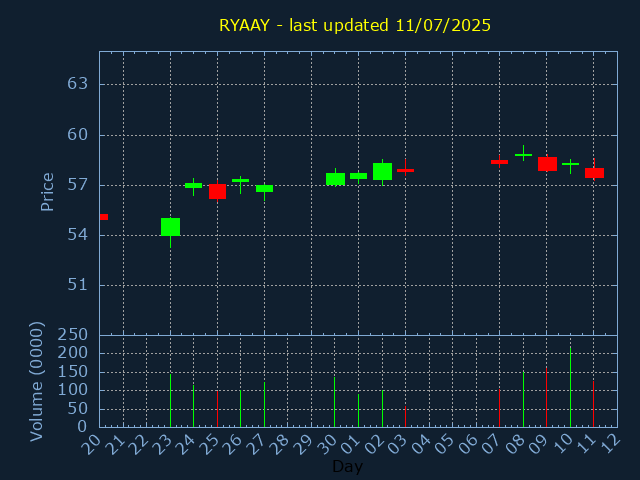
Task: Select the 60 price axis label
Action: [x=78, y=135]
